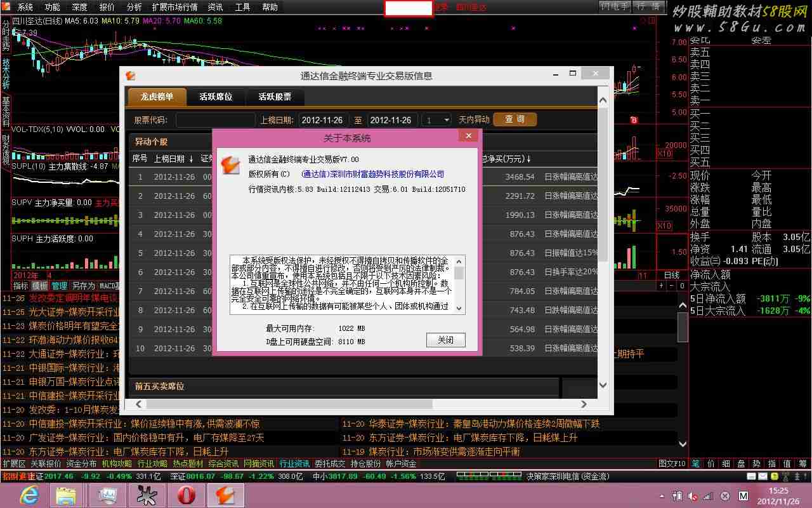Click the plus zoom button under the chart
This screenshot has width=812, height=508.
click(x=660, y=286)
